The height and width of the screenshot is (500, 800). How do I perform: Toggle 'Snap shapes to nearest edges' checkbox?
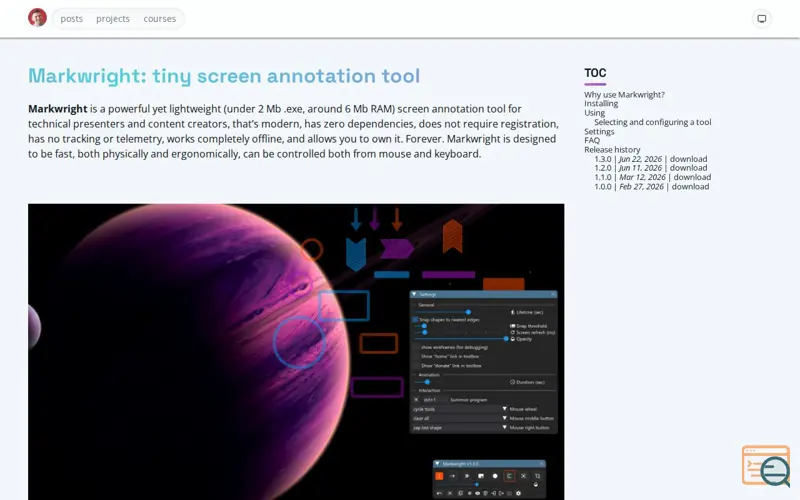pos(415,319)
